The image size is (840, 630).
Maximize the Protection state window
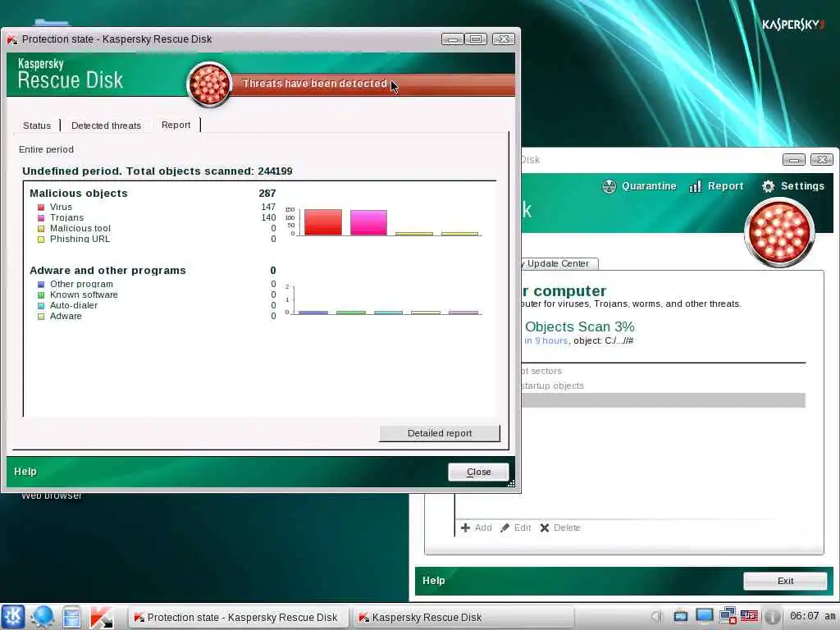point(476,39)
